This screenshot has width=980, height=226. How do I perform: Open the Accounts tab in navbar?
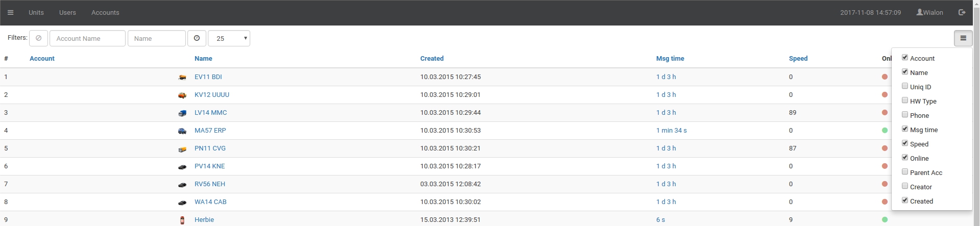tap(105, 13)
